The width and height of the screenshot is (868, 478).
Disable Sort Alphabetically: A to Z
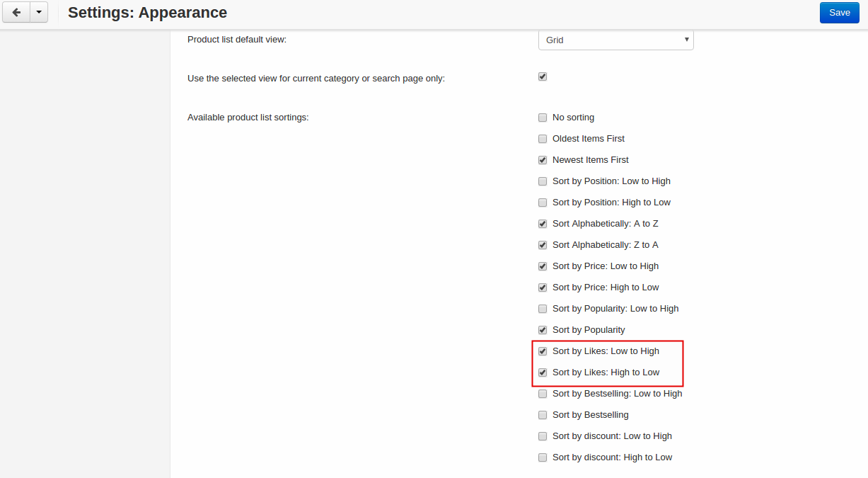click(x=543, y=224)
